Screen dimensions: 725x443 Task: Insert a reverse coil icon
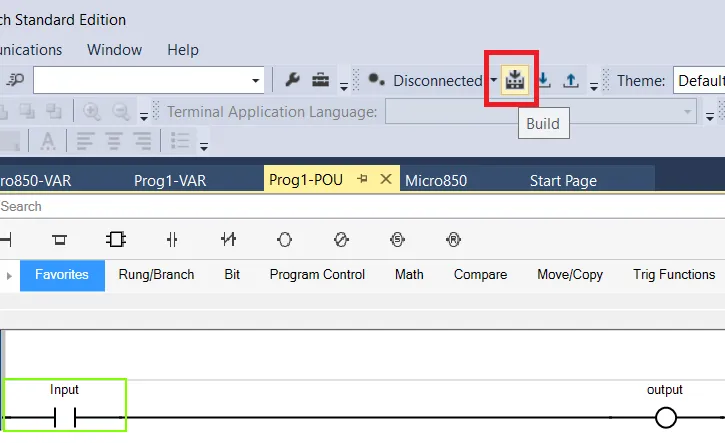click(x=341, y=240)
